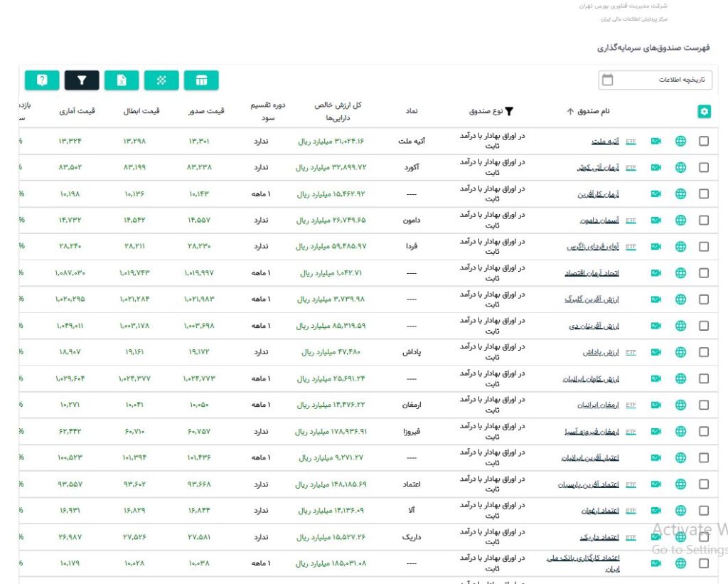Screen dimensions: 728x584
Task: Open the green gear table settings
Action: (704, 112)
